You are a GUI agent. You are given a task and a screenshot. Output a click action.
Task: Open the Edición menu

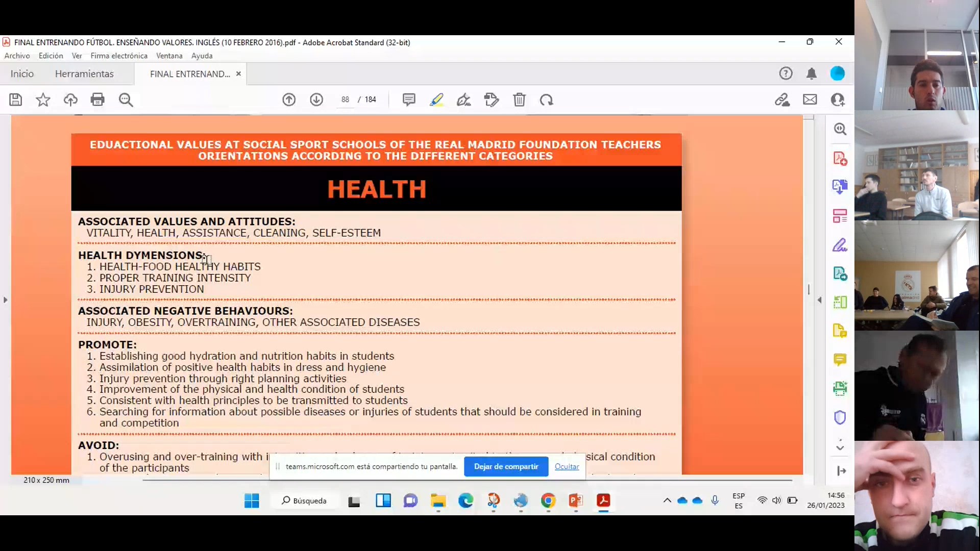coord(51,56)
